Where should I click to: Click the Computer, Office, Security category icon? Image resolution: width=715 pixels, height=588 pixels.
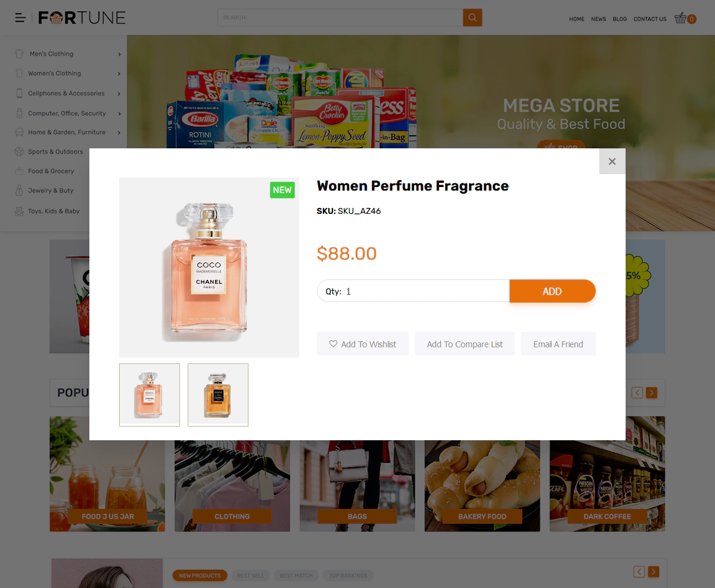pos(20,113)
